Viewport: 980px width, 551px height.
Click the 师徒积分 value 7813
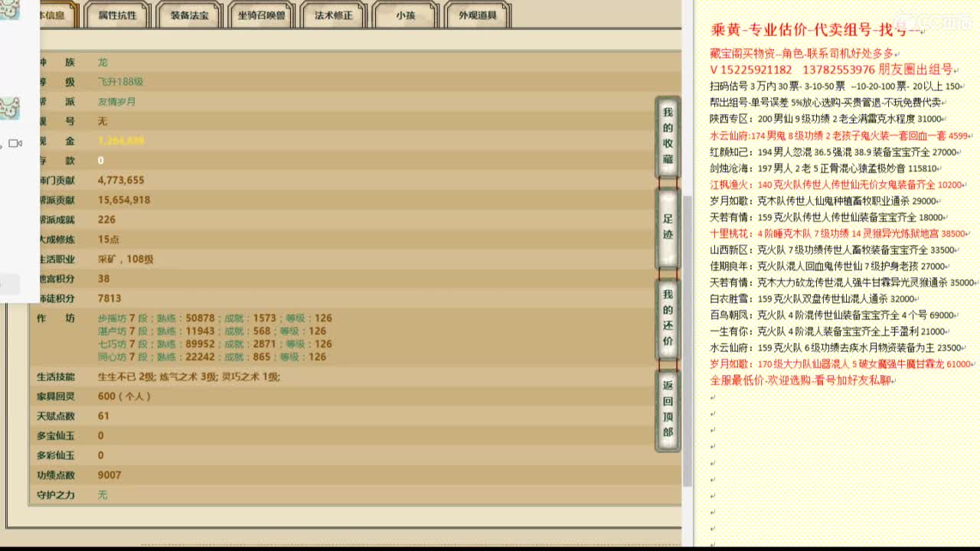(109, 298)
